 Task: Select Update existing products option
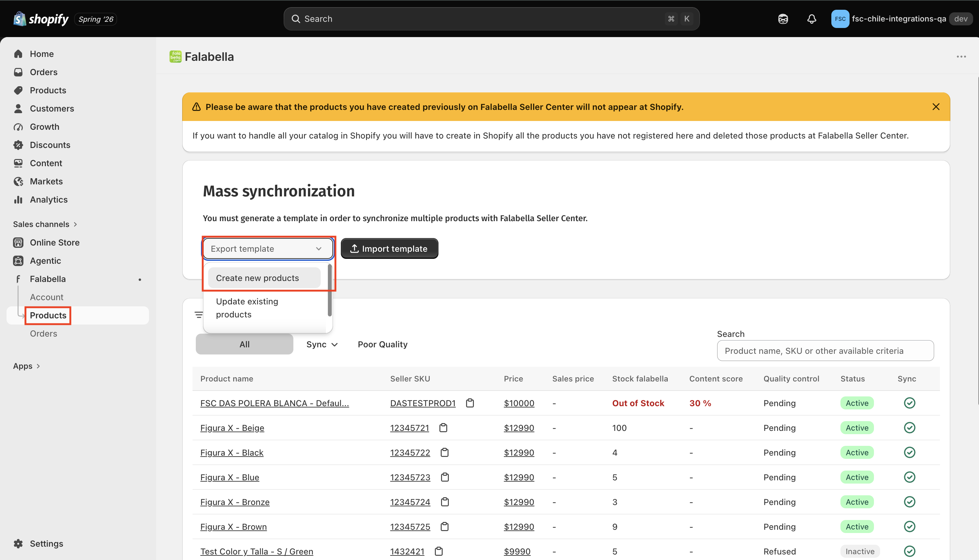(x=264, y=308)
